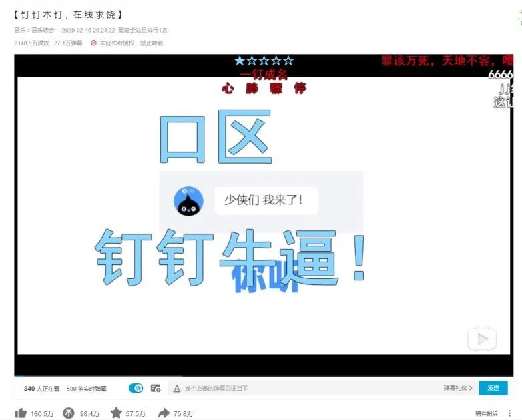Click the 160.5万 like count
522x420 pixels.
coord(42,414)
